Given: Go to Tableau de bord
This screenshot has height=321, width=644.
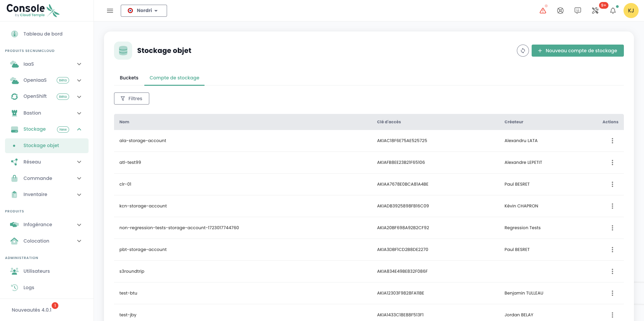Looking at the screenshot, I should pyautogui.click(x=43, y=34).
